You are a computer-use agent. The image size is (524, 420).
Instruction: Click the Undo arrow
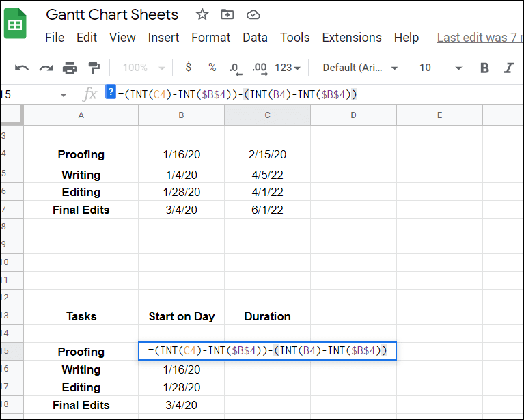[22, 68]
